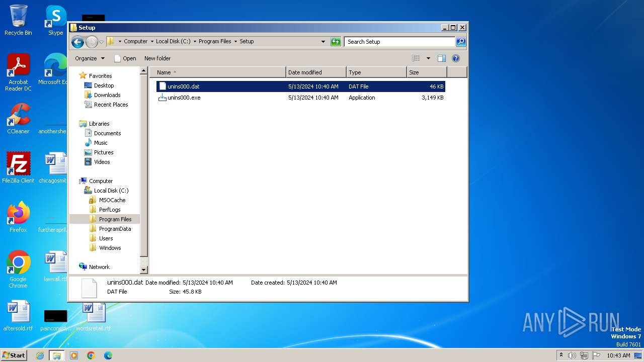Show hidden system tray icons
Image resolution: width=644 pixels, height=362 pixels.
coord(561,355)
